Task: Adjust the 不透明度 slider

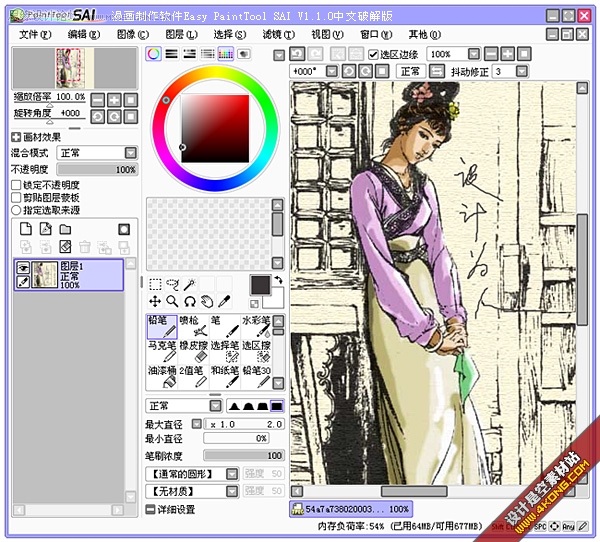Action: tap(98, 169)
